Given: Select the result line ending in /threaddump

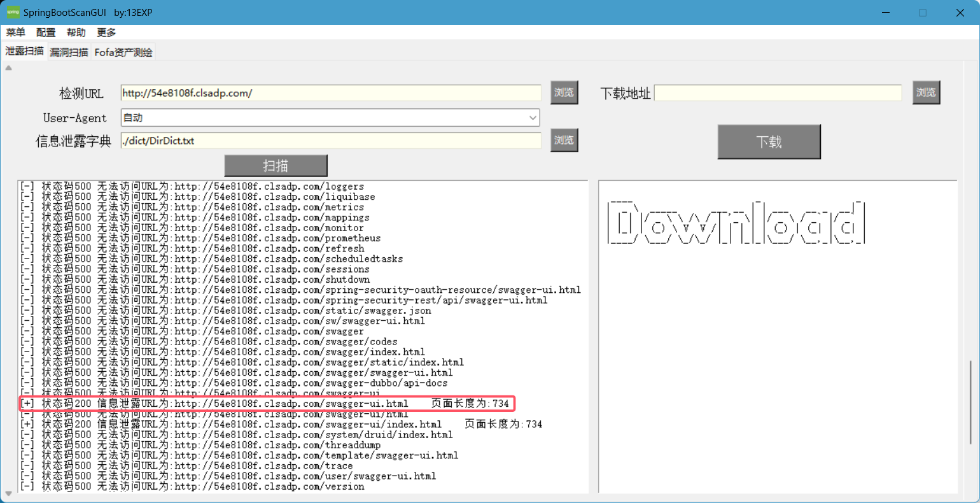Looking at the screenshot, I should point(200,445).
